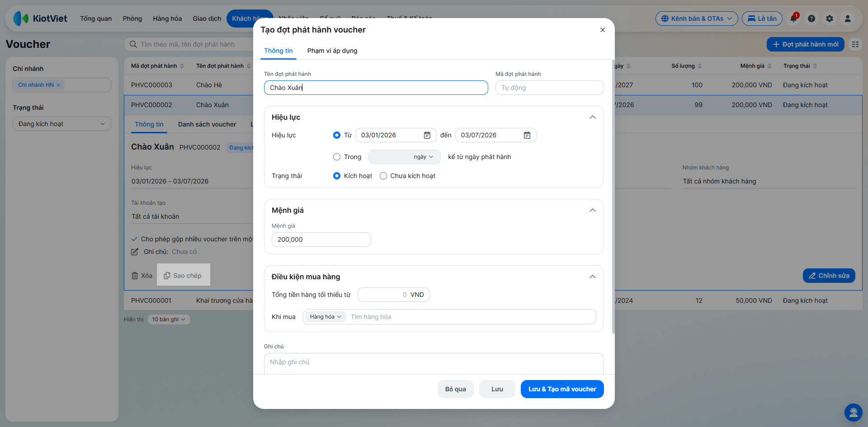Open the help question mark icon
The width and height of the screenshot is (868, 427).
pos(811,19)
